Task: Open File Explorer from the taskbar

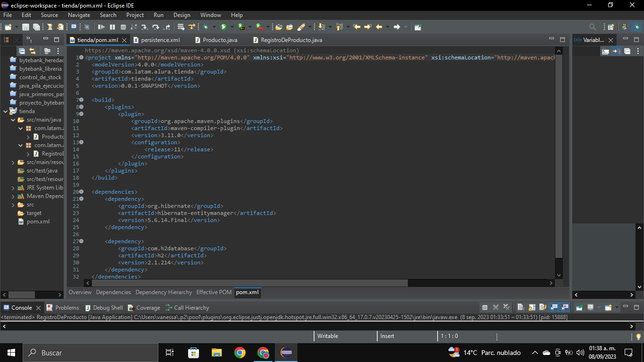Action: [x=216, y=353]
